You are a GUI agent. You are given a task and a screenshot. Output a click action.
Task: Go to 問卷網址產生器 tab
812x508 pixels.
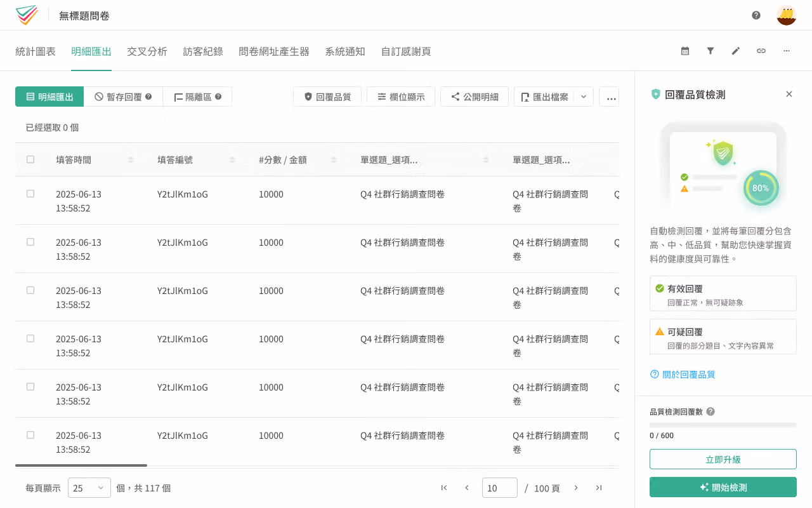click(274, 51)
